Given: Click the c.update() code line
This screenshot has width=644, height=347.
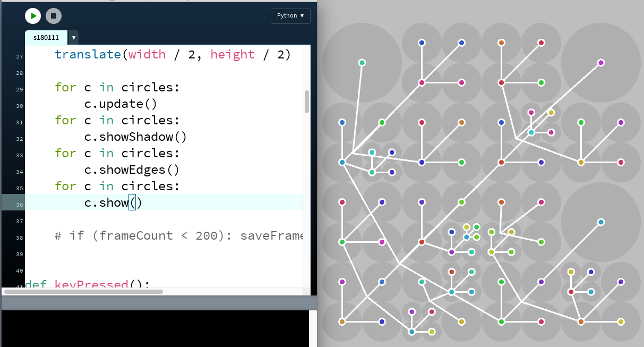Looking at the screenshot, I should click(x=120, y=104).
